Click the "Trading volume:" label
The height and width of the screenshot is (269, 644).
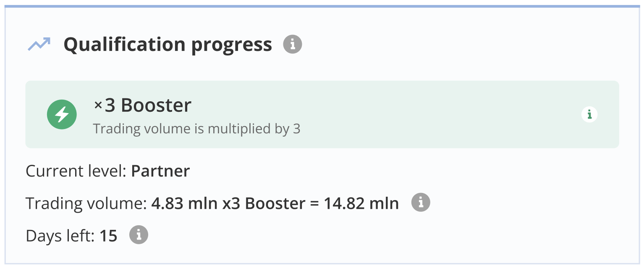point(86,203)
